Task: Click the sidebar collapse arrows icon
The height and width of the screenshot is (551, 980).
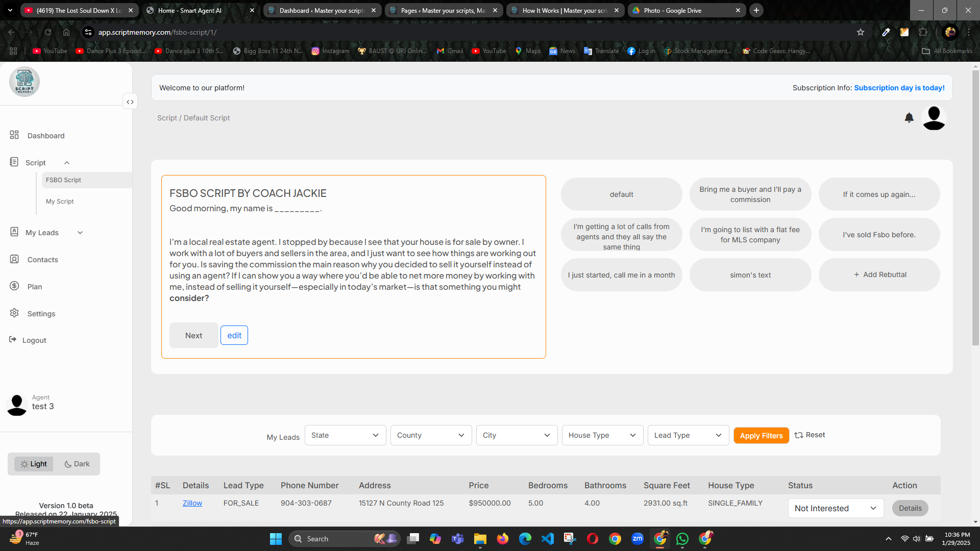Action: [x=130, y=102]
